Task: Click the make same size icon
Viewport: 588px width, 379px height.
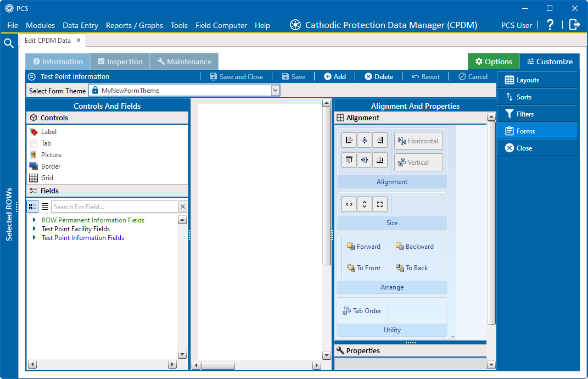Action: [x=380, y=204]
